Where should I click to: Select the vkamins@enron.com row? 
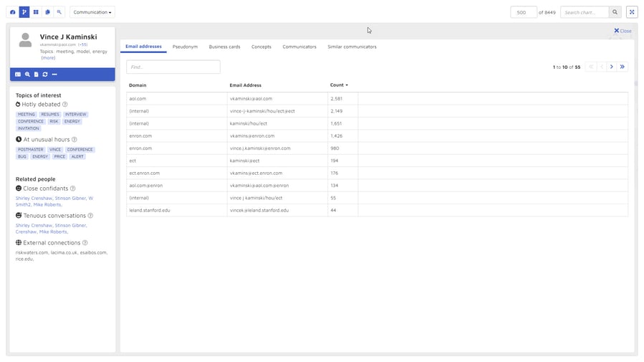click(x=377, y=135)
